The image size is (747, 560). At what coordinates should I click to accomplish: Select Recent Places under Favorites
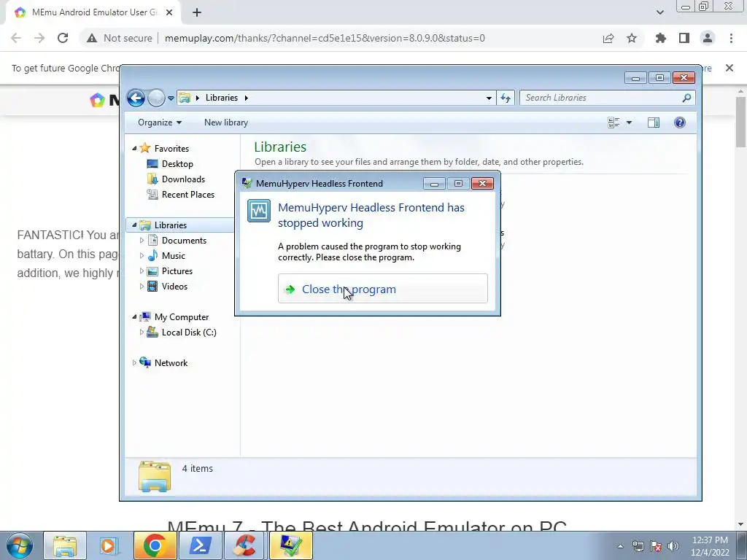point(188,194)
